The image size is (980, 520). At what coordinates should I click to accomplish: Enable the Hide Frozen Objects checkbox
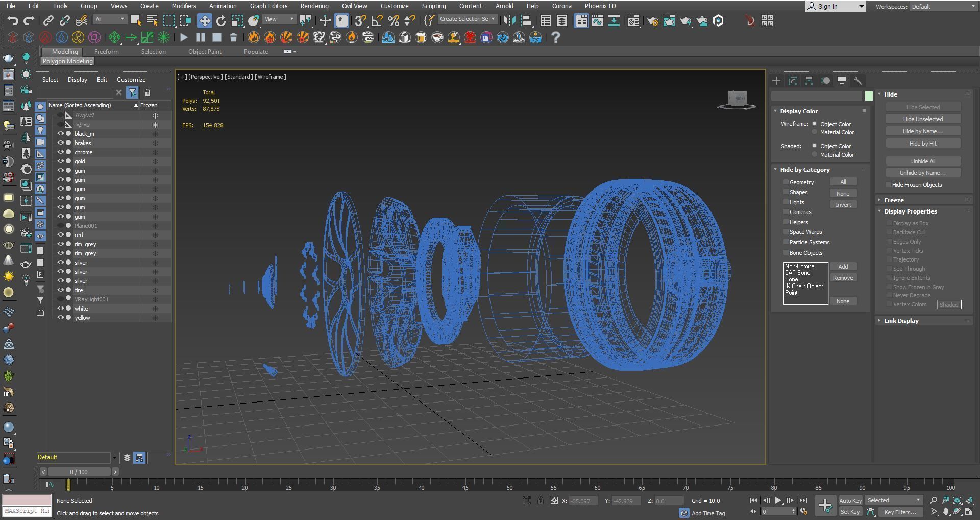coord(889,185)
